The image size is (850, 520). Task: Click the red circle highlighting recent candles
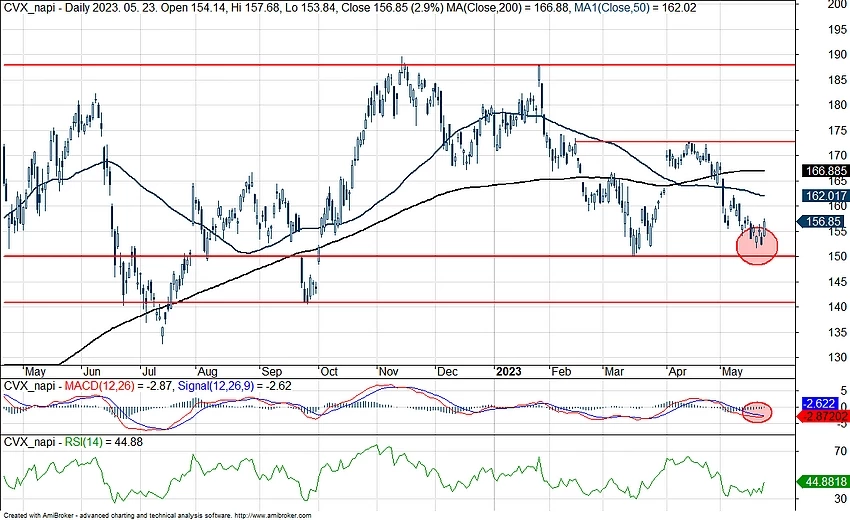[x=756, y=245]
